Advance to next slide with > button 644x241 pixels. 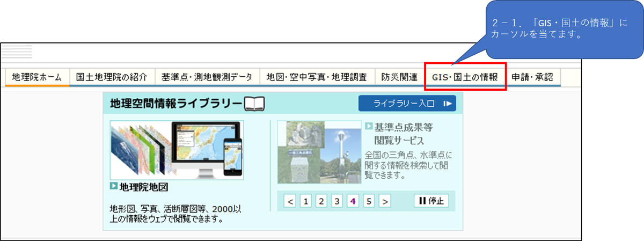[385, 201]
